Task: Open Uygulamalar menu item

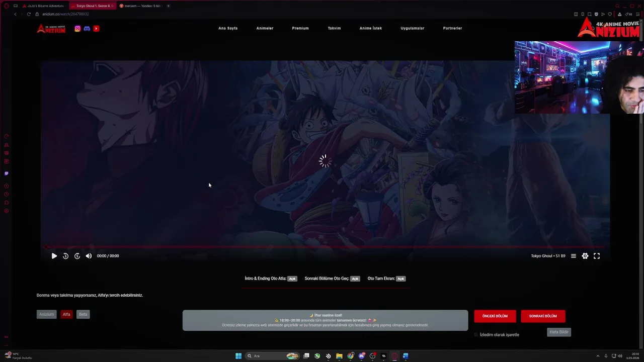Action: coord(413,28)
